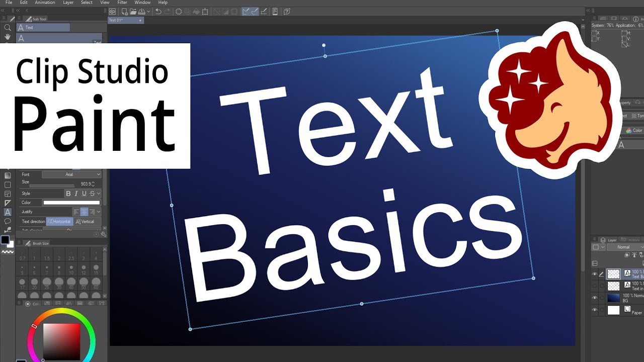Open the Edit menu
This screenshot has width=644, height=362.
[x=24, y=3]
